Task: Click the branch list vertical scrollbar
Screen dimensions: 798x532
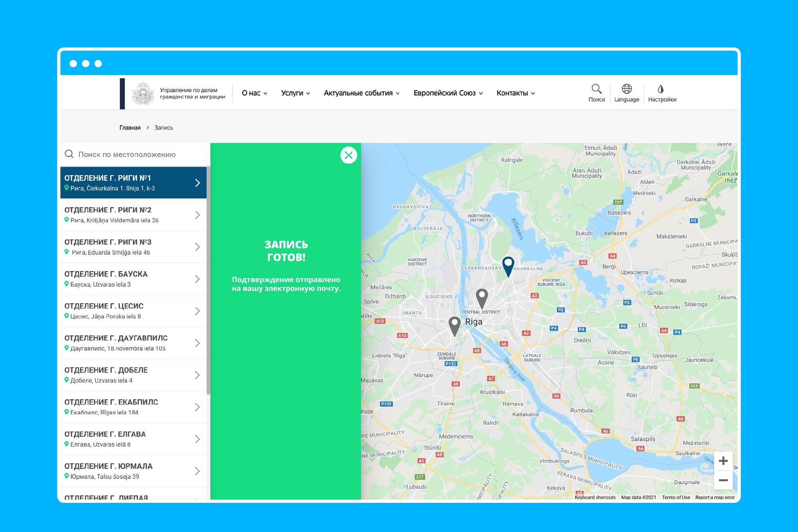Action: coord(208,279)
